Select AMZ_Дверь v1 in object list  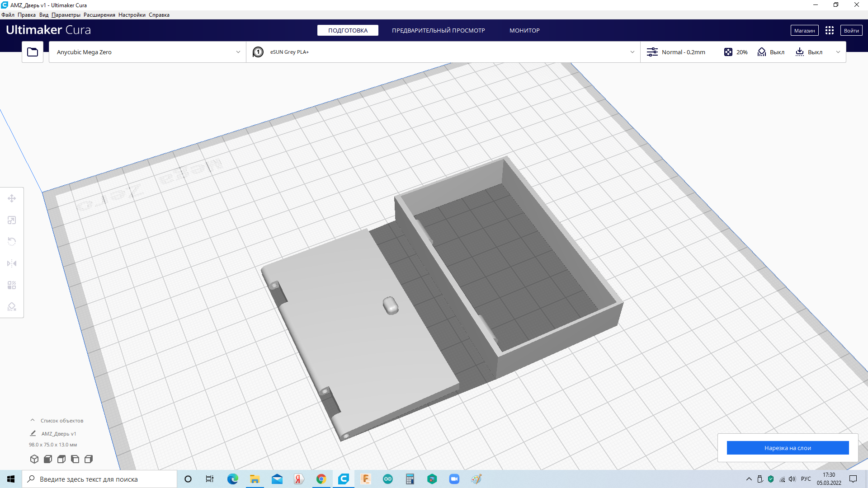(59, 434)
